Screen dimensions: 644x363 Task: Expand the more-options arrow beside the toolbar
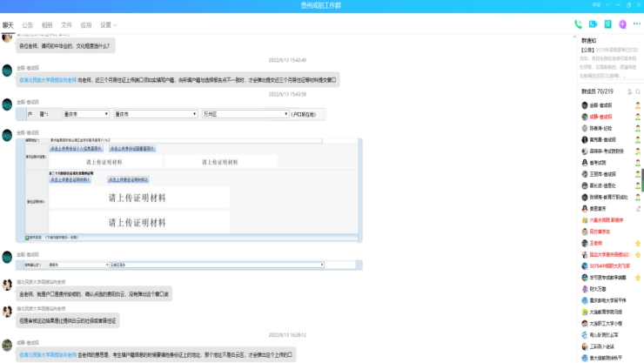[636, 24]
